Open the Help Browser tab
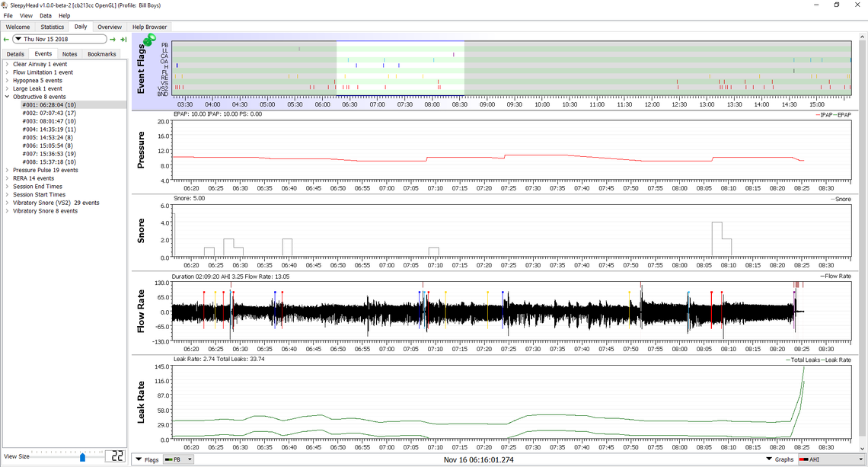 (149, 27)
